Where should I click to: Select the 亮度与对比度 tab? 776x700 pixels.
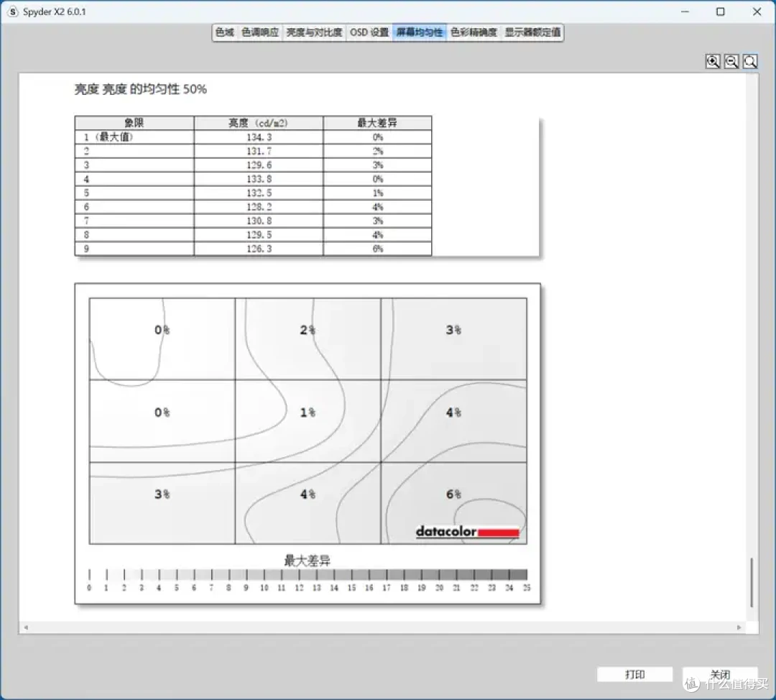[314, 32]
